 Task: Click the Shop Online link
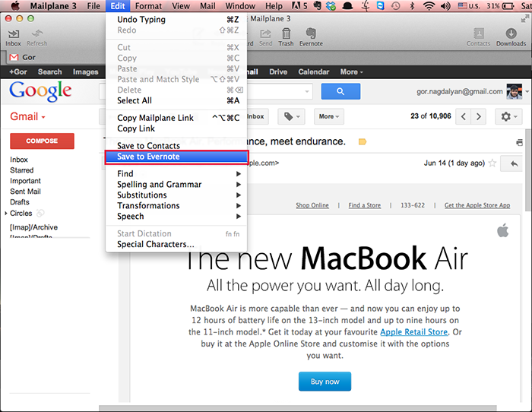pos(312,205)
